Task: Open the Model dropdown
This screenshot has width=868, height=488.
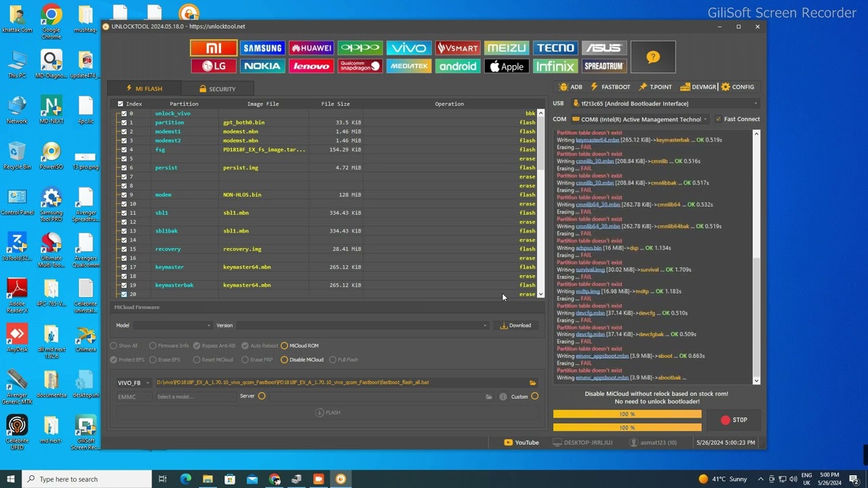Action: point(172,325)
